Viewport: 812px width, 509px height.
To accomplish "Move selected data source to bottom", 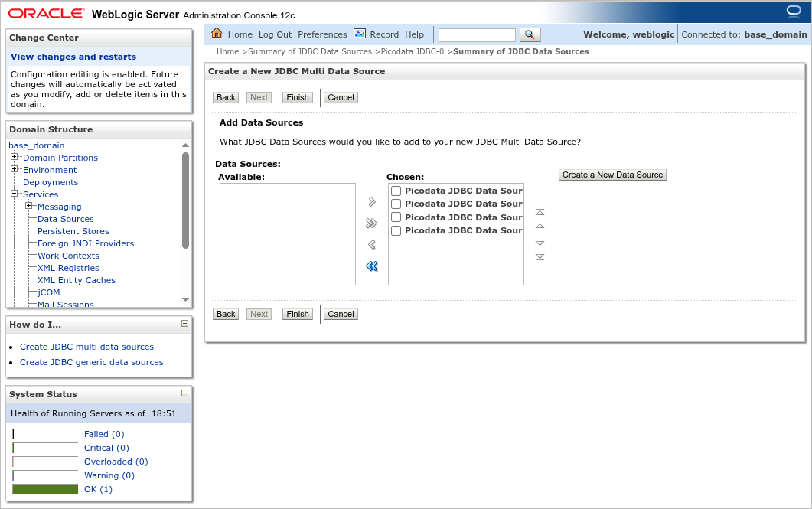I will [540, 257].
